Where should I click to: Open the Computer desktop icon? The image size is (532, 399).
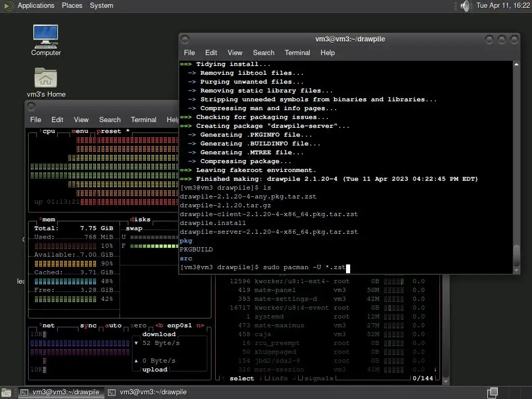click(46, 40)
